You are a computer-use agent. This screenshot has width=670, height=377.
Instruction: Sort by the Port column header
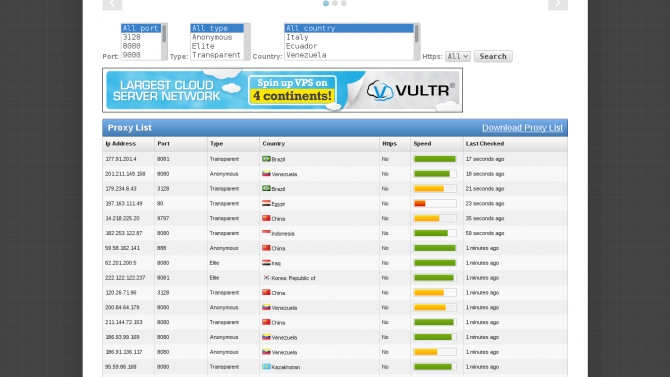pos(163,144)
